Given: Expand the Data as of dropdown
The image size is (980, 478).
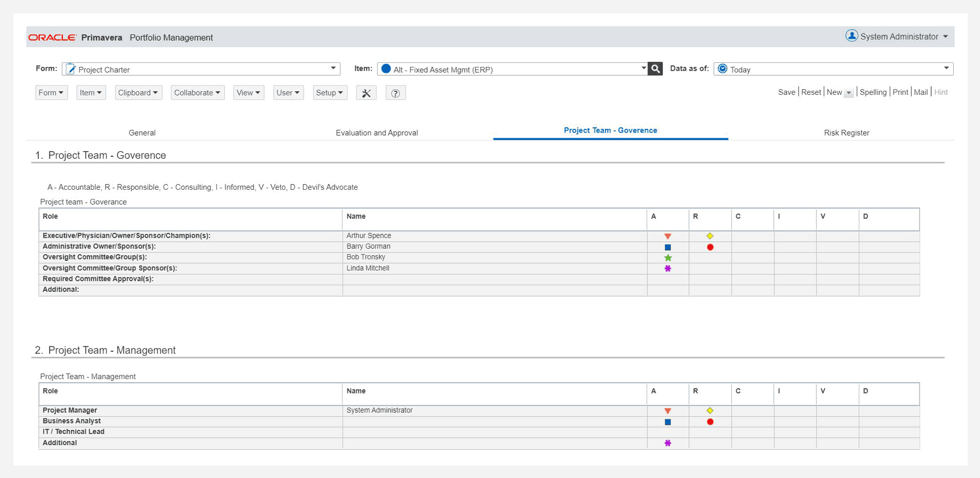Looking at the screenshot, I should tap(946, 69).
